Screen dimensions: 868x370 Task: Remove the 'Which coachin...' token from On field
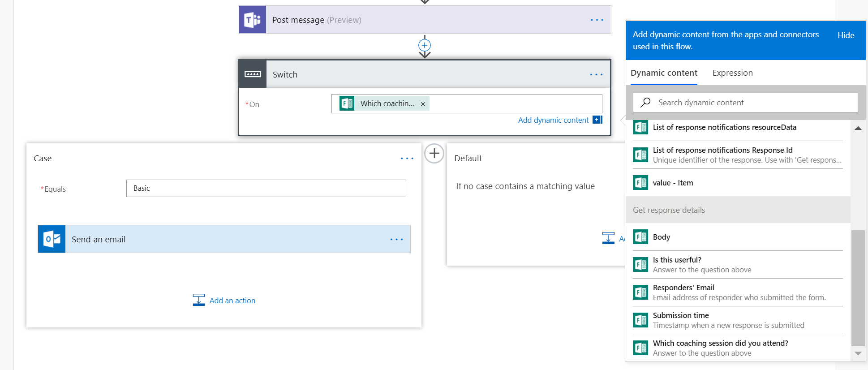[423, 104]
